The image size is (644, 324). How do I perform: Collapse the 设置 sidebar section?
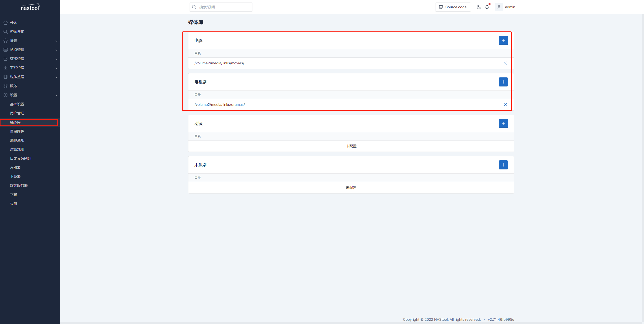(x=30, y=95)
